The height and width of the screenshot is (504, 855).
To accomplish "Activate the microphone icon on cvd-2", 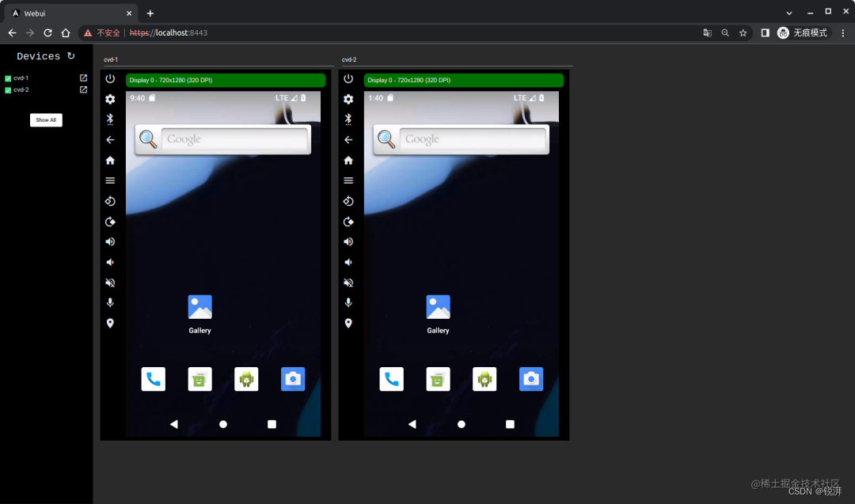I will [x=348, y=302].
